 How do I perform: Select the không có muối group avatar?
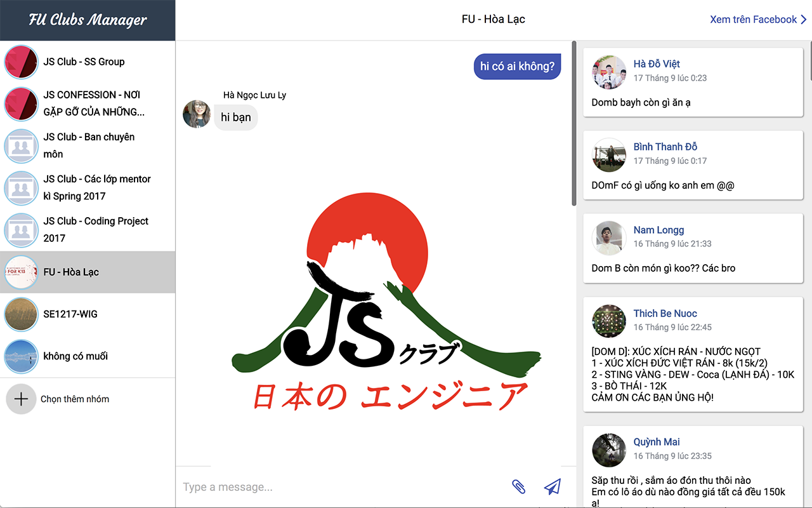tap(22, 356)
